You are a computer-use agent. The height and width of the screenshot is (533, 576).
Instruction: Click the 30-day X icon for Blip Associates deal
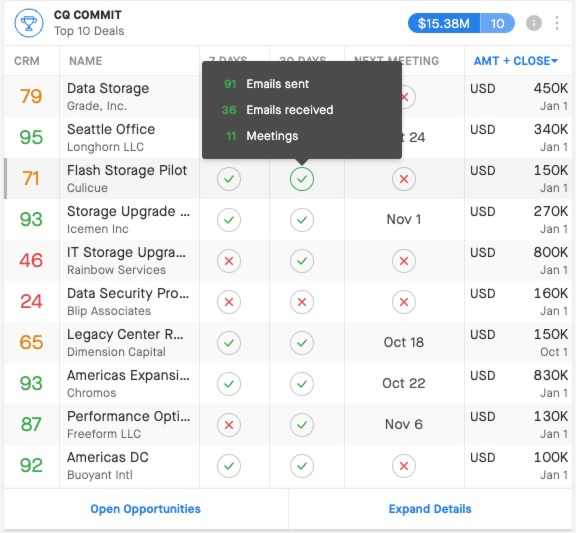[302, 302]
